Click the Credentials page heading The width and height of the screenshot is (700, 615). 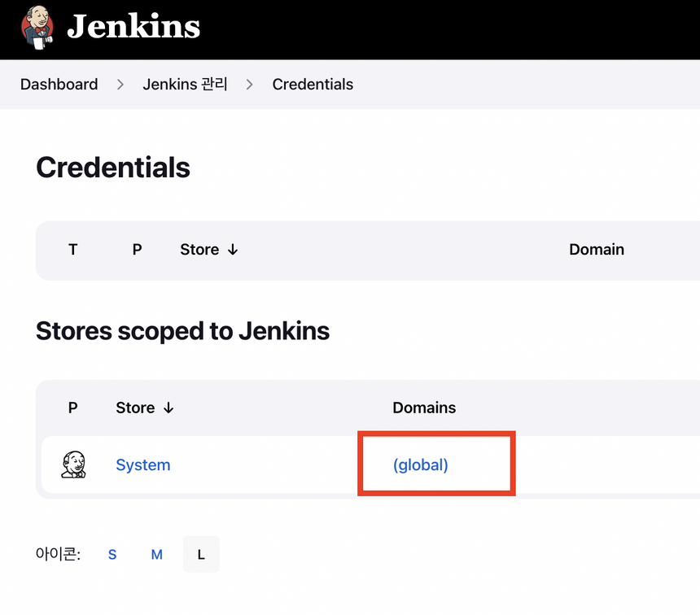[x=113, y=168]
